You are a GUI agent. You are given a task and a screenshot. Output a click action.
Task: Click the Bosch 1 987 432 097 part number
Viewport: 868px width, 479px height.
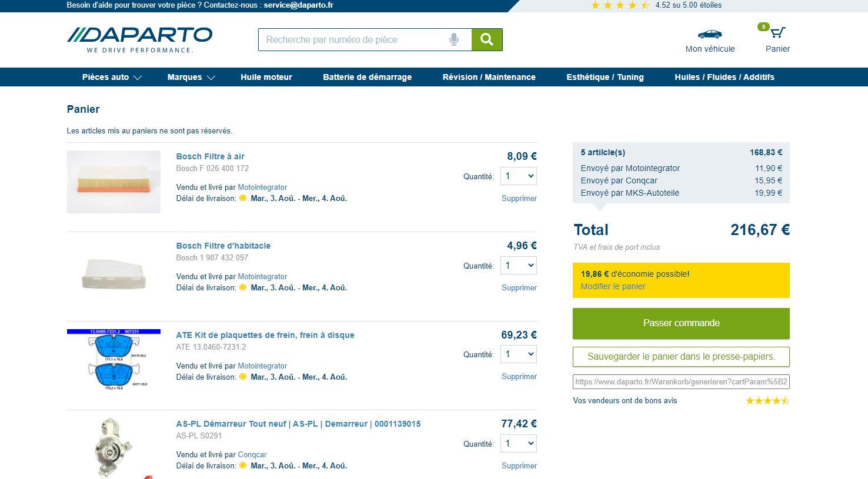(x=212, y=258)
